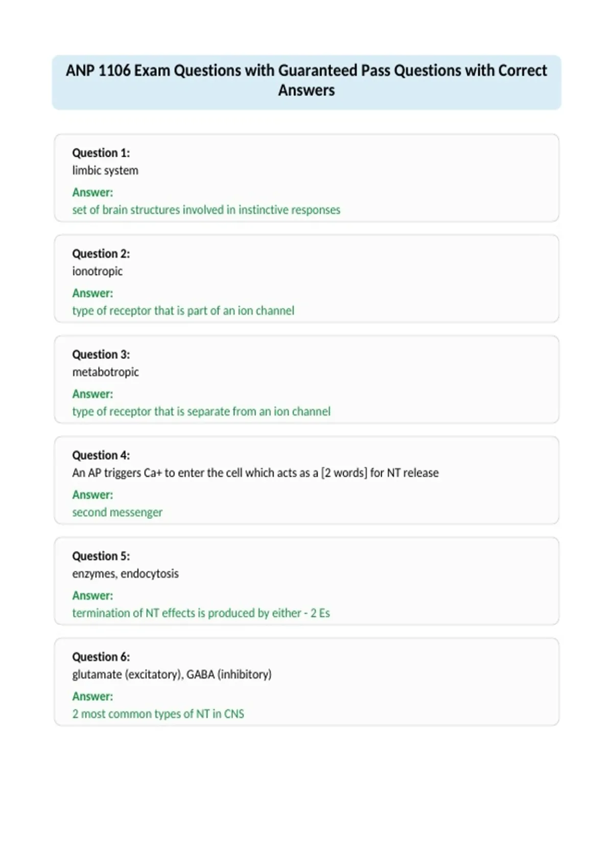Click the 'second messenger' answer
613x868 pixels.
tap(117, 512)
